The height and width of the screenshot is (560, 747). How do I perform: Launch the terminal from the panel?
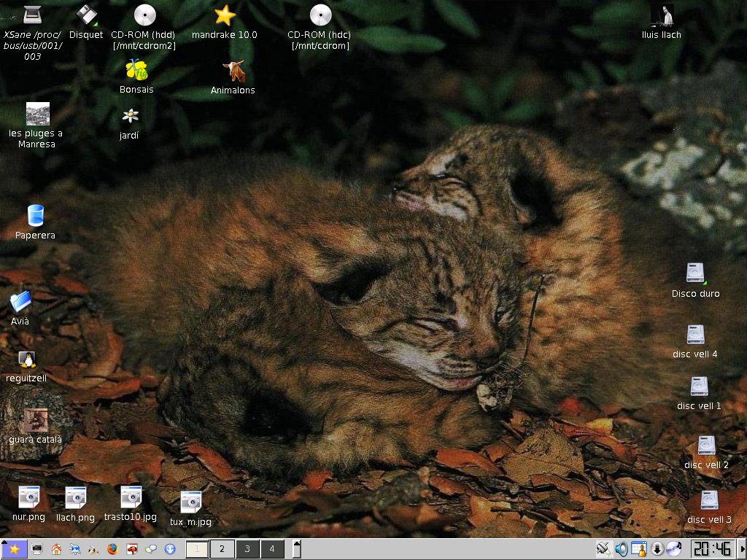tap(37, 549)
